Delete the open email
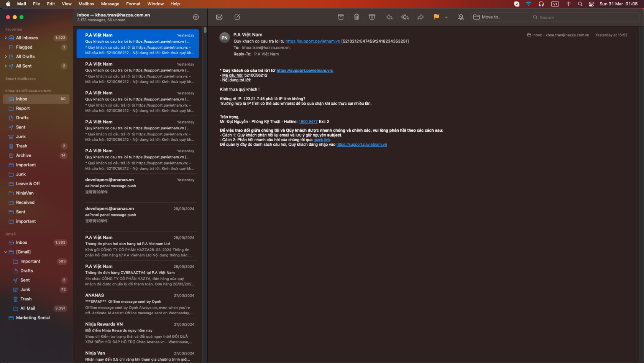 pos(356,17)
